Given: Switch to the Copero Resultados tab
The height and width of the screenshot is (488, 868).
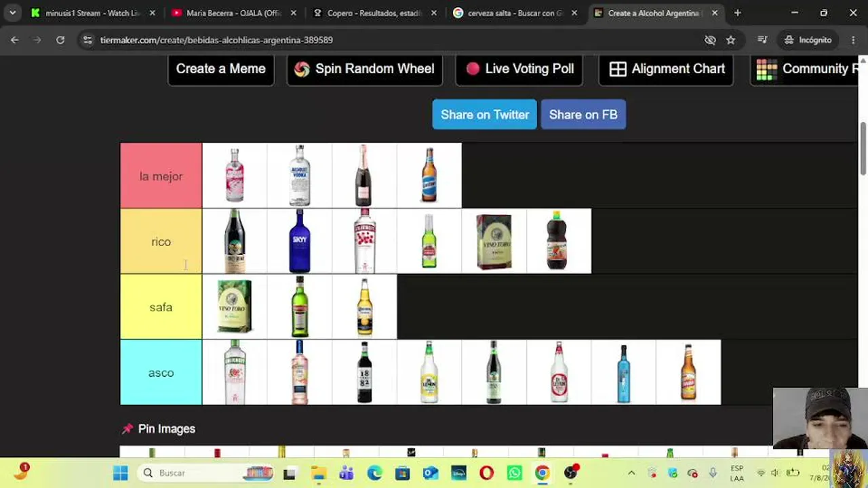Looking at the screenshot, I should pos(375,13).
